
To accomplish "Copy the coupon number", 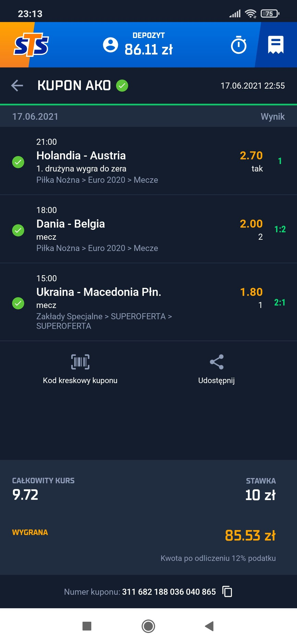I will 227,591.
